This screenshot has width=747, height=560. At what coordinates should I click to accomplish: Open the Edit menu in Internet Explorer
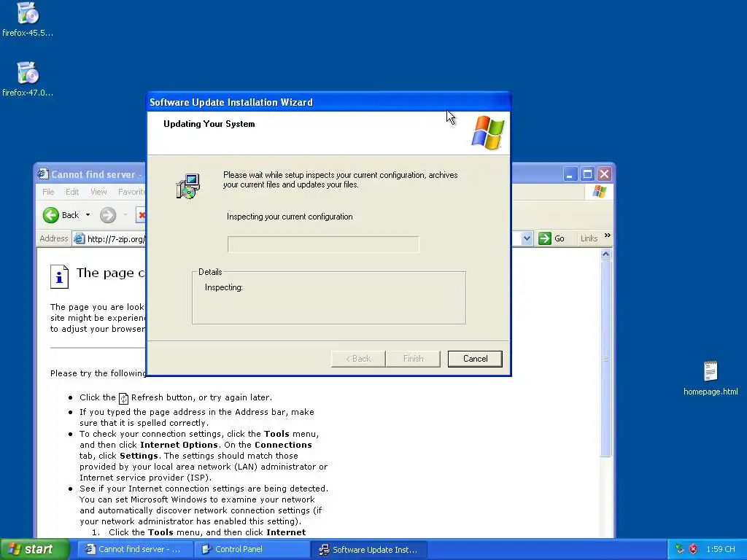72,192
